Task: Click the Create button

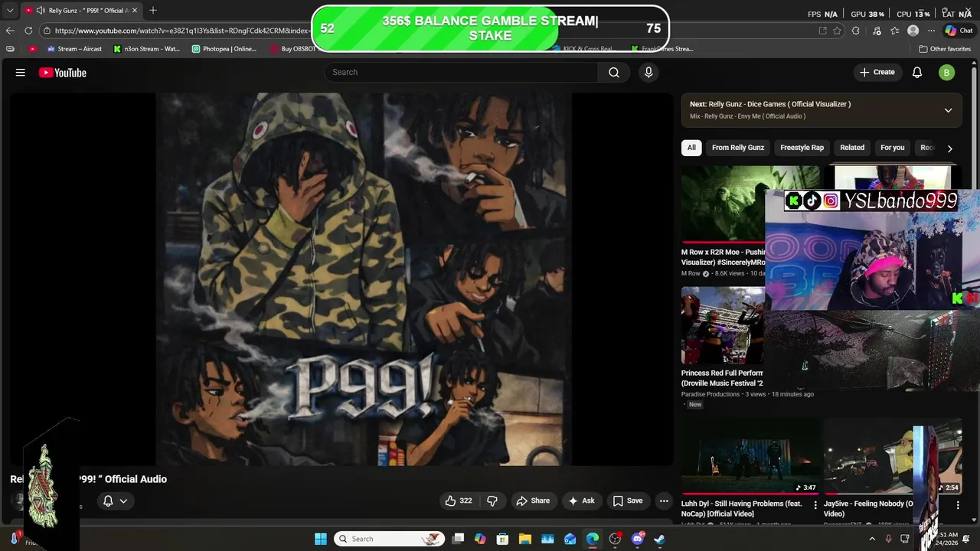Action: (877, 72)
